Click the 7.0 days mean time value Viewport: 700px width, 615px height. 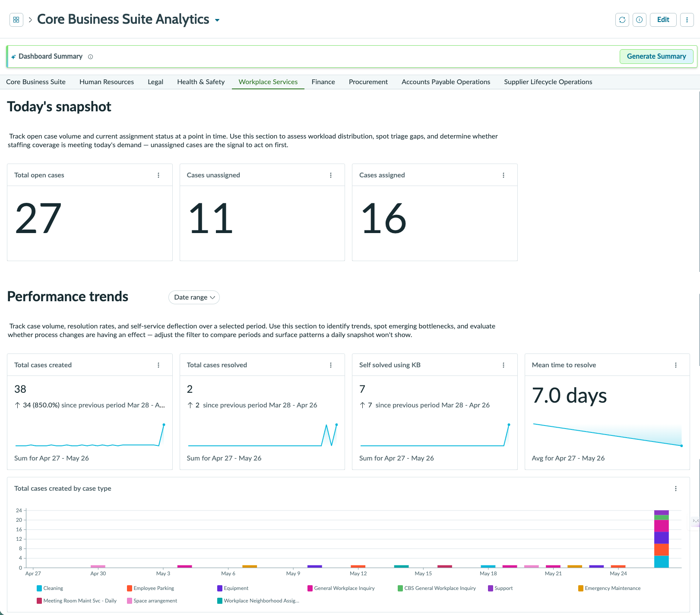pyautogui.click(x=569, y=396)
